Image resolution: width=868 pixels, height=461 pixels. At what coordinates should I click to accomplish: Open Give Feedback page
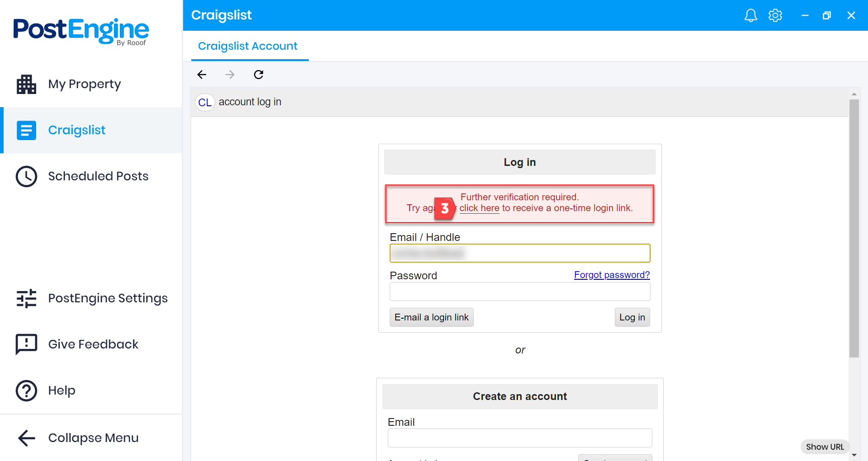(91, 344)
